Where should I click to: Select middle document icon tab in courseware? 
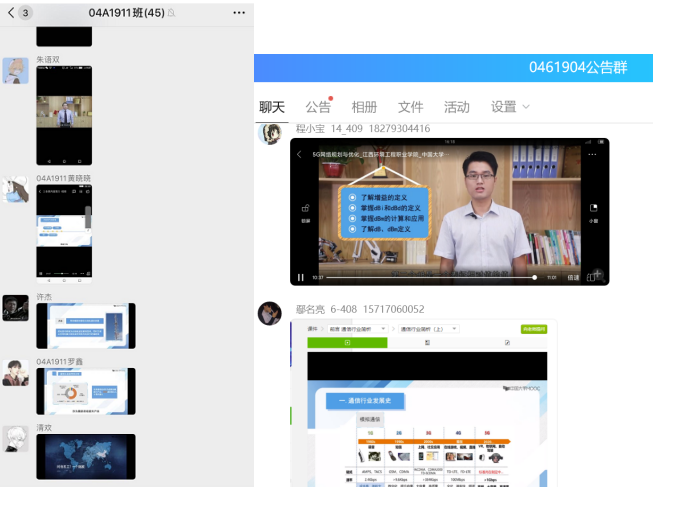pyautogui.click(x=427, y=343)
